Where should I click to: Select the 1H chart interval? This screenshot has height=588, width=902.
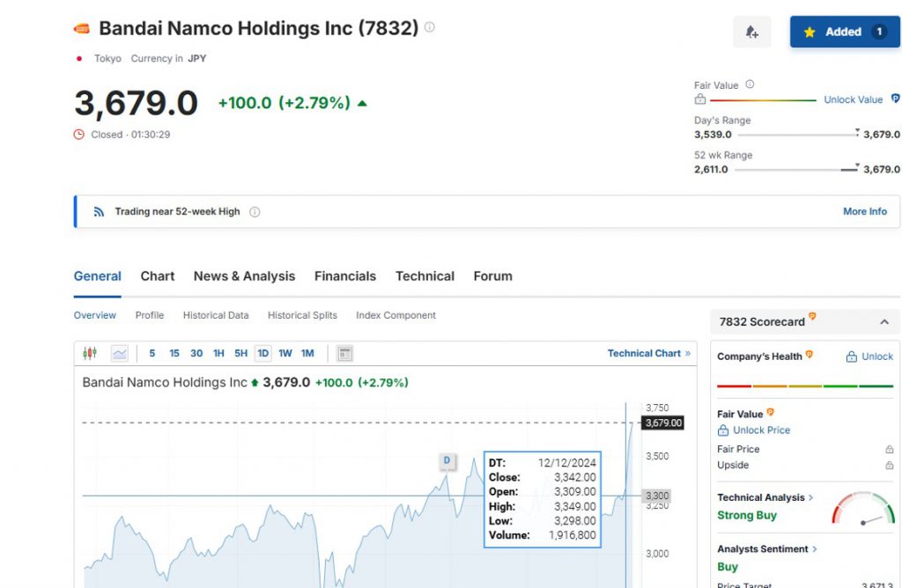[x=218, y=354]
